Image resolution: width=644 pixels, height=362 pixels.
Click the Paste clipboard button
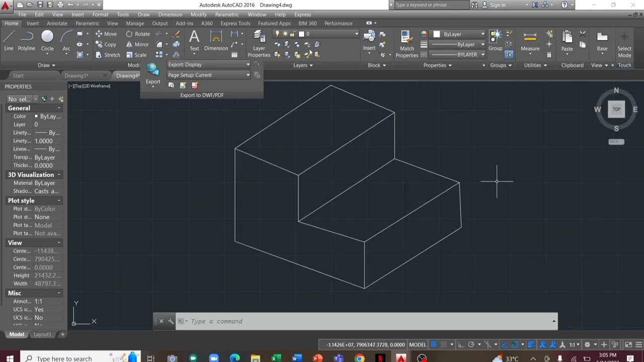(567, 41)
